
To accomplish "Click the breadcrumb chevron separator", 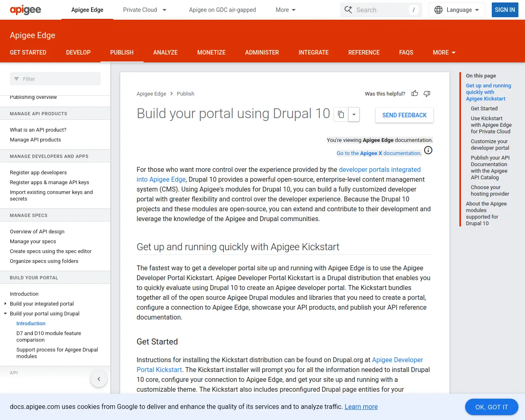I will [x=171, y=94].
